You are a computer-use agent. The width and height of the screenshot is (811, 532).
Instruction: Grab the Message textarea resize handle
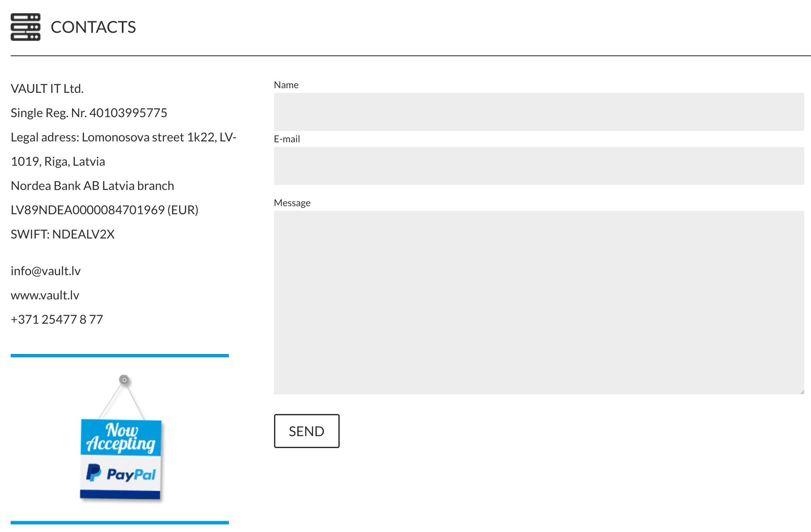(802, 392)
